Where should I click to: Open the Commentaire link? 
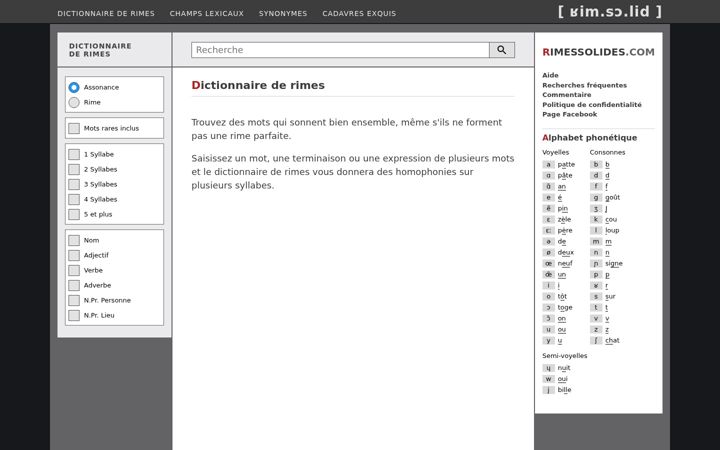pos(567,95)
